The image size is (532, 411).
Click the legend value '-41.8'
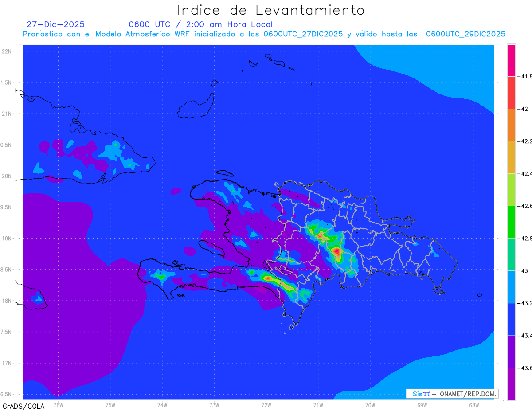point(525,77)
